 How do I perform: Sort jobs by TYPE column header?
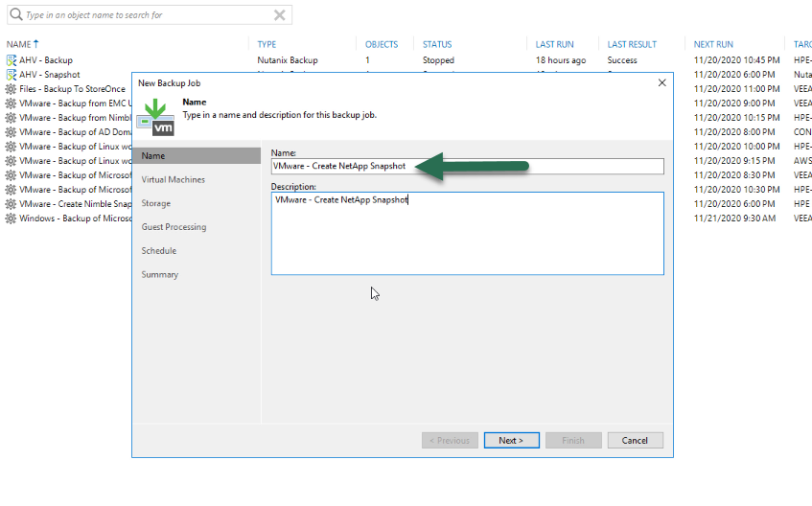point(267,44)
